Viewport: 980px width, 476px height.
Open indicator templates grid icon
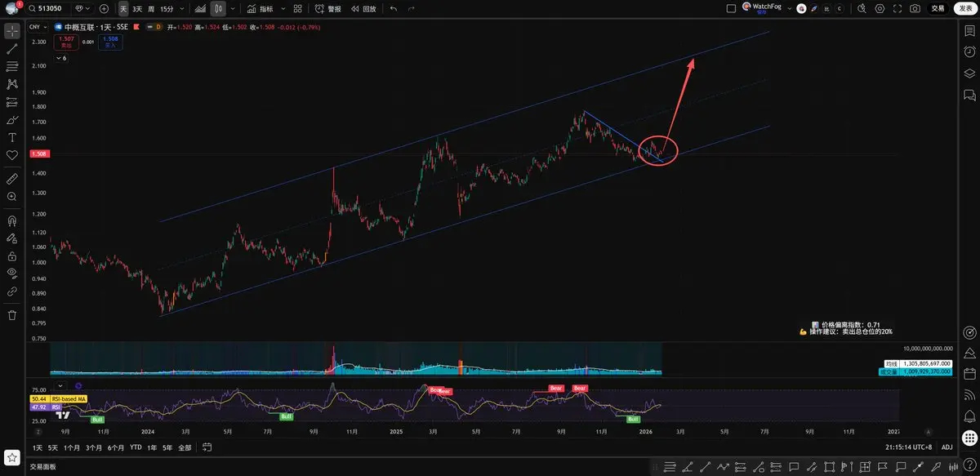(298, 8)
